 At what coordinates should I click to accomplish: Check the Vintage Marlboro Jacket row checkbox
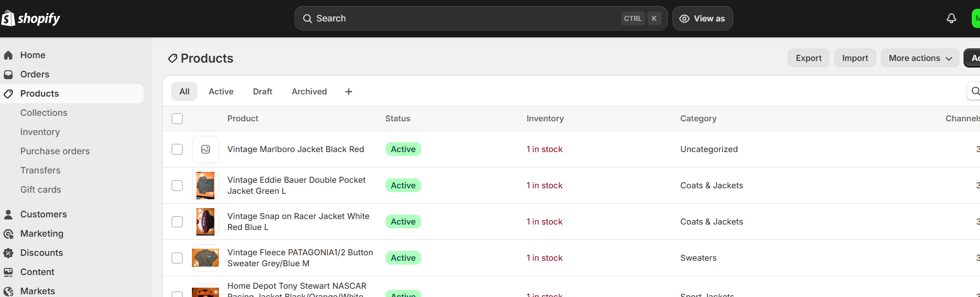177,149
